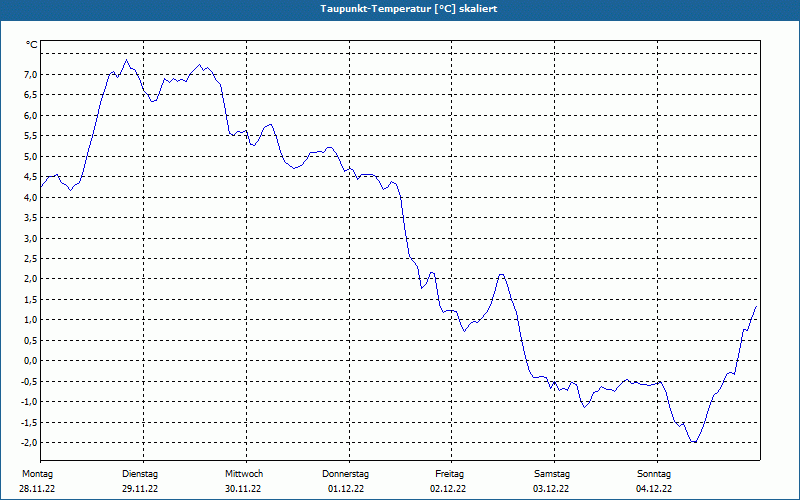
Task: Click the Dienstag day label
Action: tap(140, 474)
